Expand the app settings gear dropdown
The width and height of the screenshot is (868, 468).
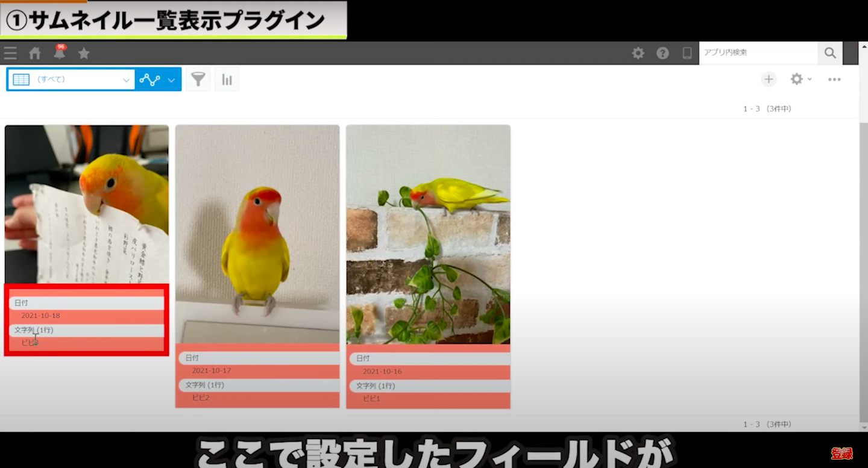[801, 80]
